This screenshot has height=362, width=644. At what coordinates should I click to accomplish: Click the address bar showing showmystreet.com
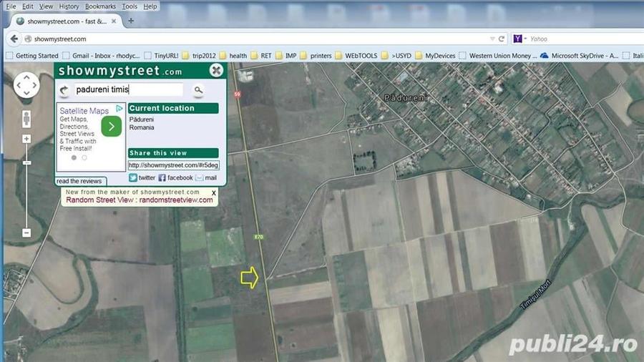pyautogui.click(x=257, y=39)
